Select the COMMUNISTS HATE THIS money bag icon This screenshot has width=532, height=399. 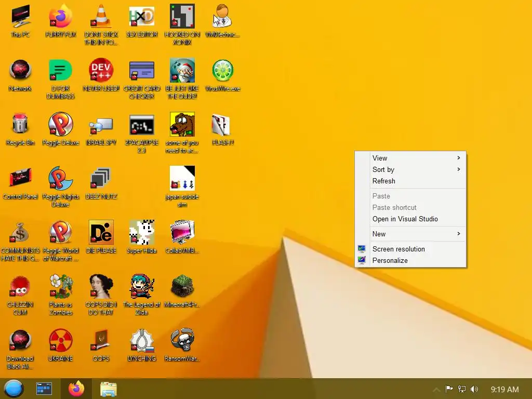(20, 232)
